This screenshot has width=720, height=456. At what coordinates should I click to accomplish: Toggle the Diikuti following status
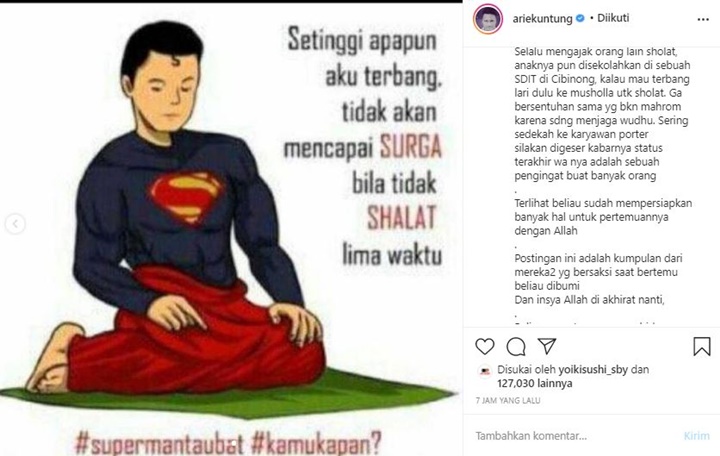click(x=613, y=18)
